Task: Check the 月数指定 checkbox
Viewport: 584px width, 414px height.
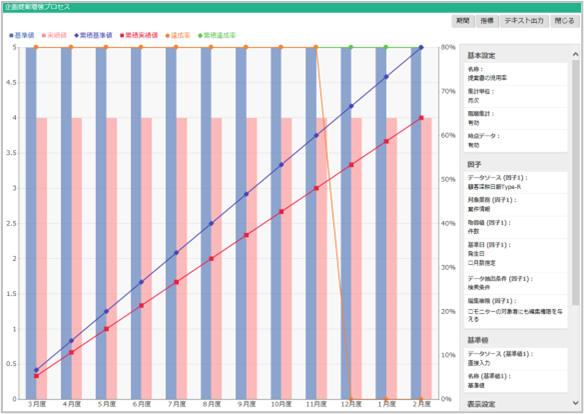Action: (x=470, y=263)
